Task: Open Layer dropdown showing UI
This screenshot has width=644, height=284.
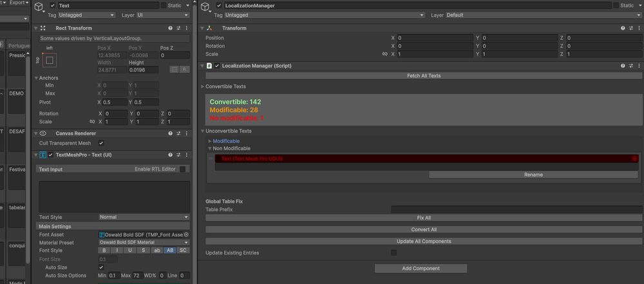Action: (163, 15)
